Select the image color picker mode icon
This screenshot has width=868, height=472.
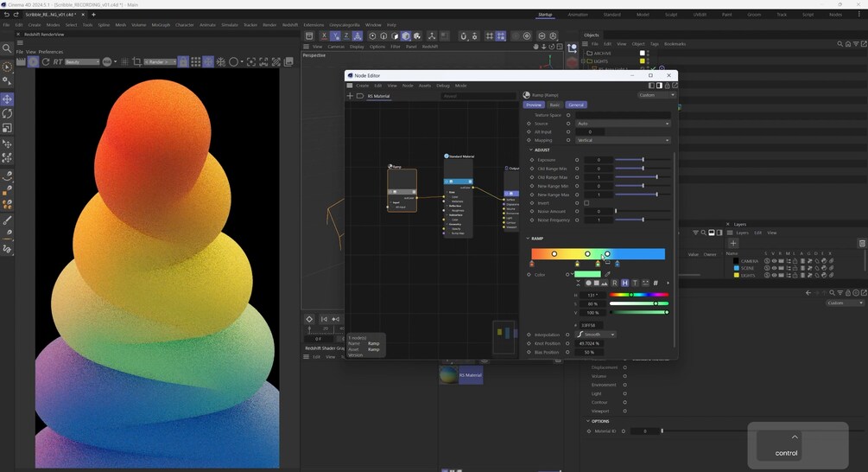(x=604, y=283)
